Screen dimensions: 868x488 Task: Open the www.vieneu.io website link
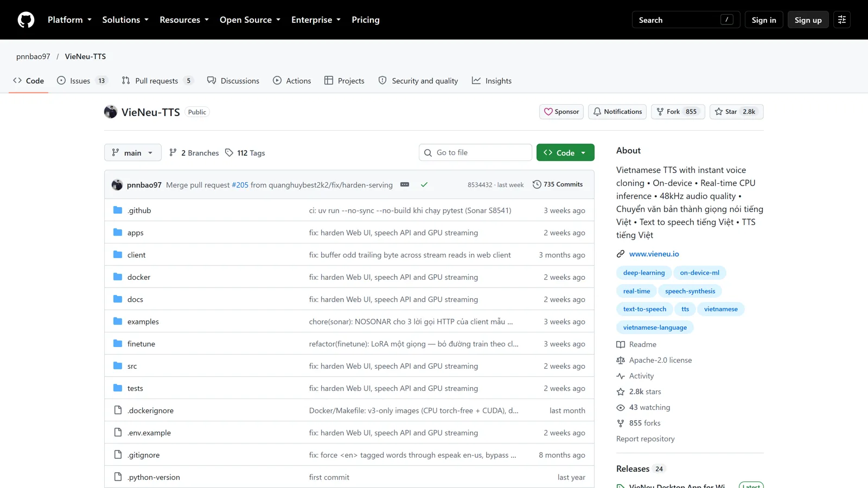coord(654,254)
